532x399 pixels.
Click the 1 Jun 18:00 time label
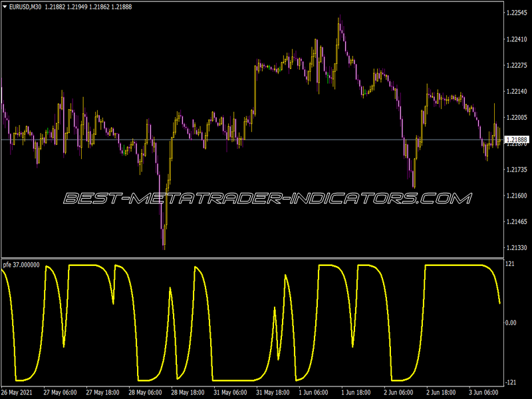pos(356,392)
